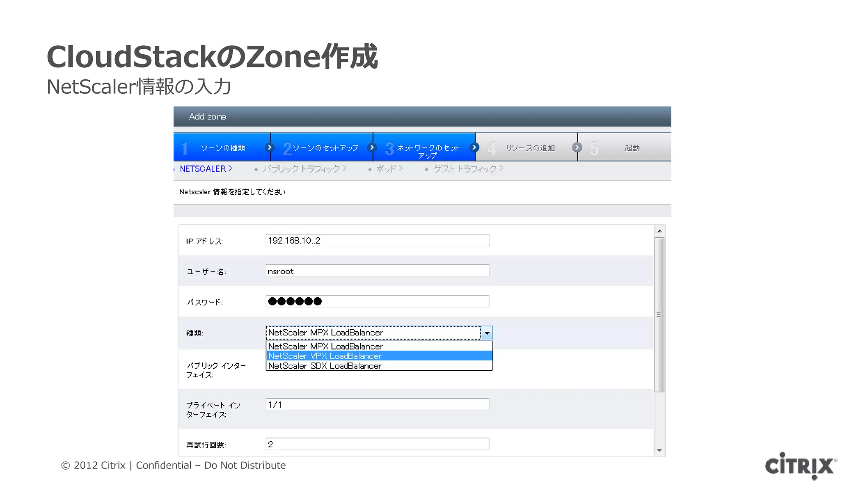Click the IP アドレス input field
The height and width of the screenshot is (488, 868).
pyautogui.click(x=377, y=240)
